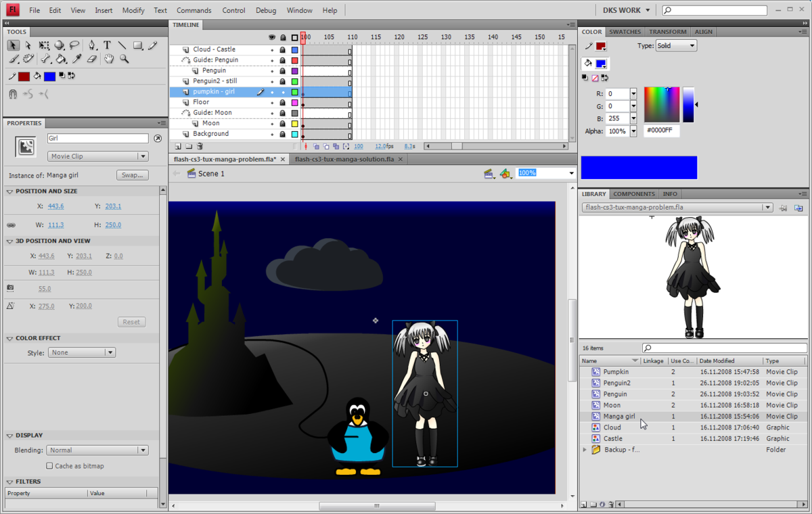This screenshot has width=812, height=514.
Task: Click the Reset button under 3D Position
Action: pos(131,321)
